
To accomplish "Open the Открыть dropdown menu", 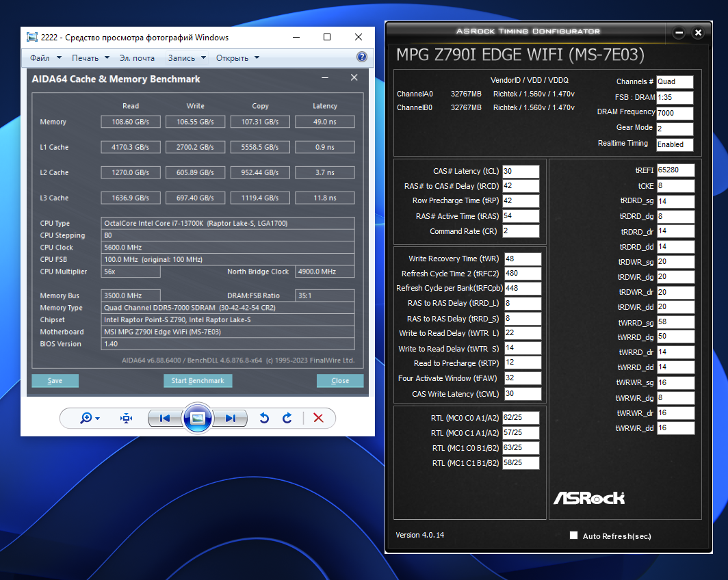I will [x=237, y=58].
